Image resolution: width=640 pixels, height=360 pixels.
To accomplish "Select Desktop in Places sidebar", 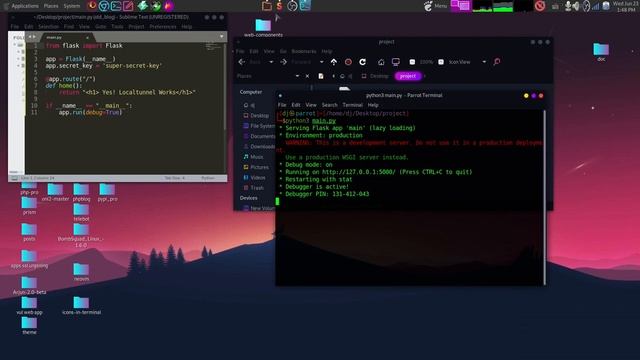I will [256, 116].
